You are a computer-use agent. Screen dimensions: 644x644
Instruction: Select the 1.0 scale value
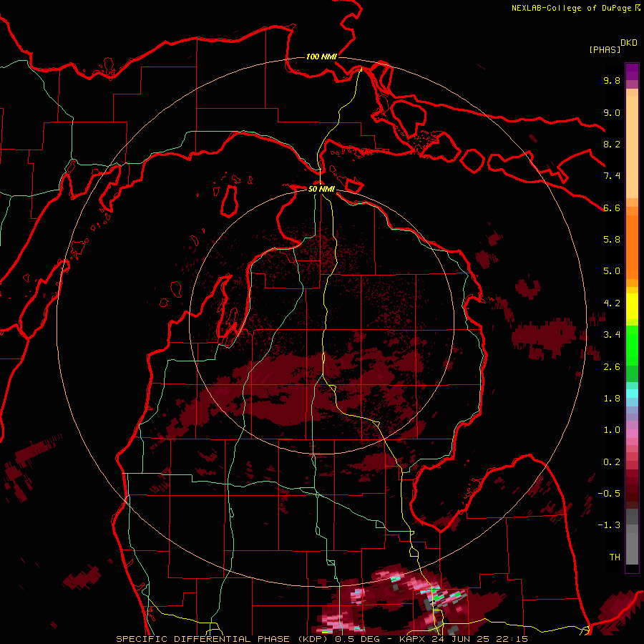click(612, 430)
